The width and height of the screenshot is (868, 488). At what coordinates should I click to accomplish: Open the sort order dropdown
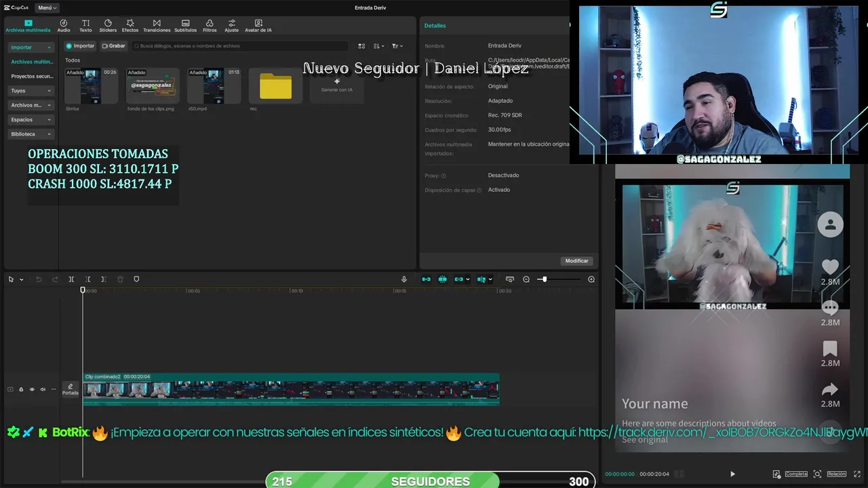(379, 46)
